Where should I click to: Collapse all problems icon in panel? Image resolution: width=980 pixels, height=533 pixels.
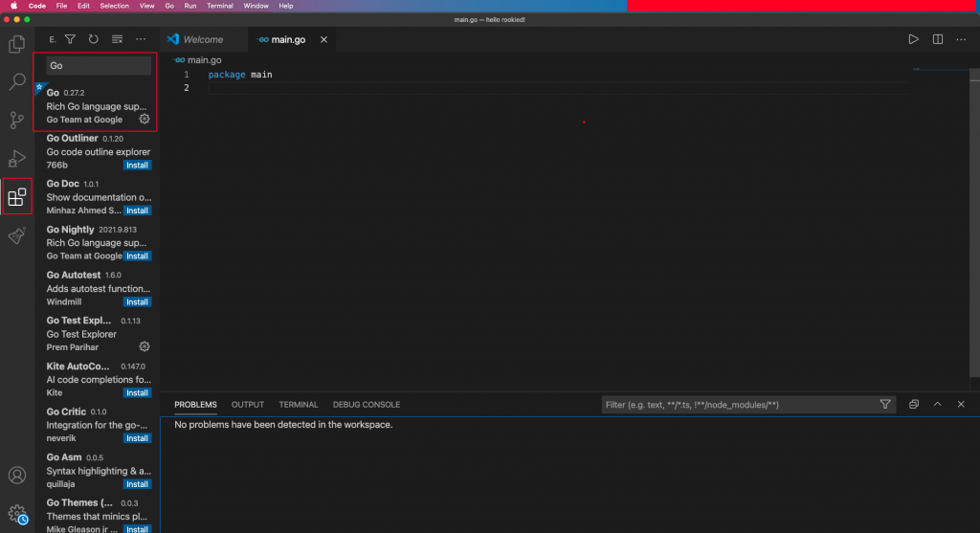[914, 404]
